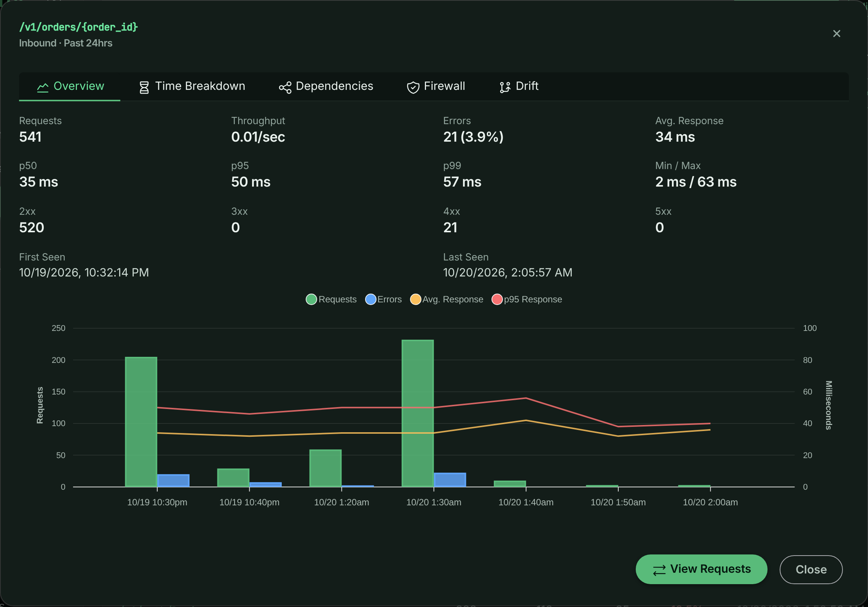This screenshot has width=868, height=607.
Task: Click the Overview chart icon
Action: pos(43,87)
